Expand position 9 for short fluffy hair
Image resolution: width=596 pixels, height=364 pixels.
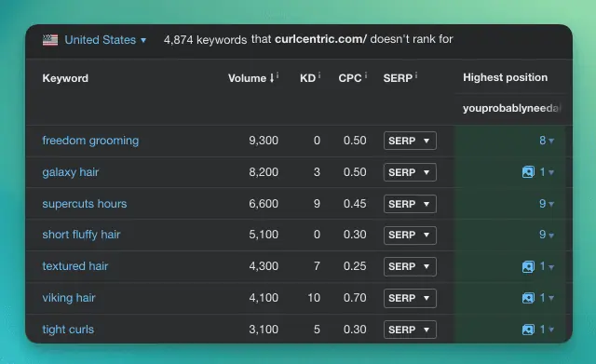point(547,235)
